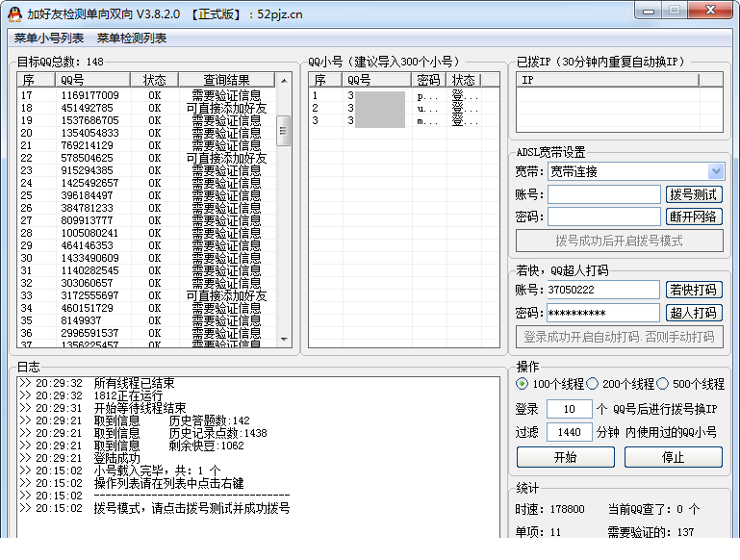Click the QQ号 column header in 小号 list
The image size is (740, 560).
click(x=376, y=80)
